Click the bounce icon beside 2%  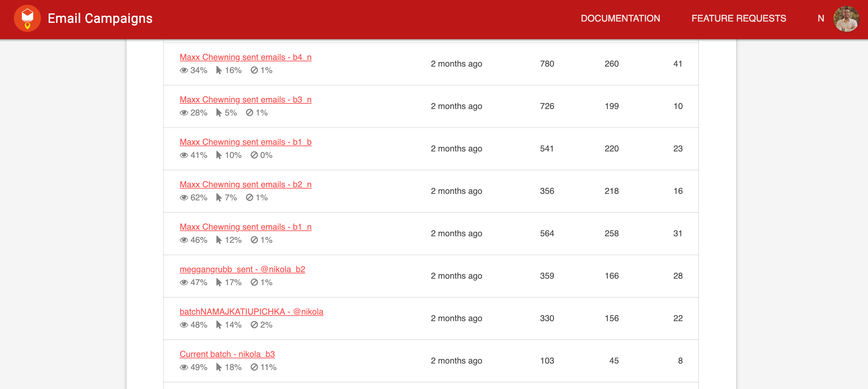(254, 325)
